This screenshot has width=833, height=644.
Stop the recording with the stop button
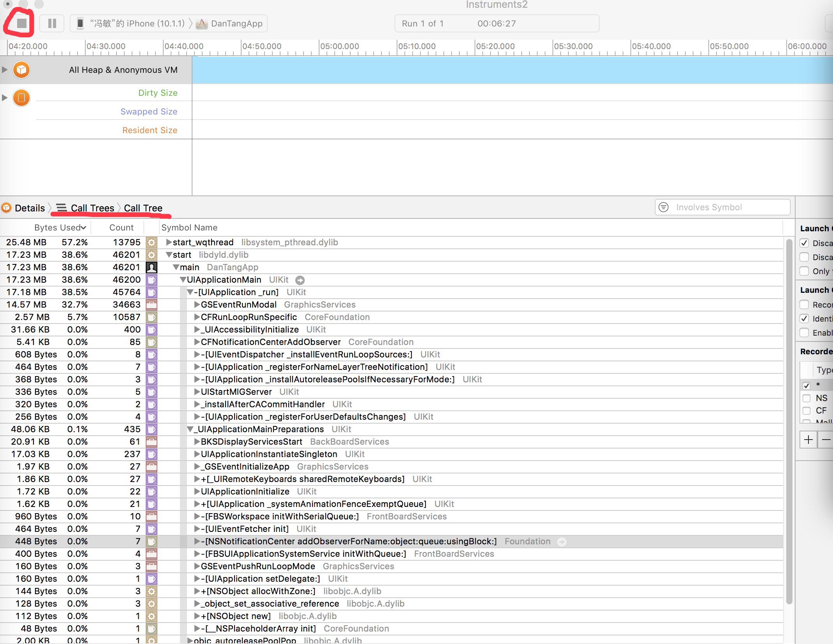[x=22, y=23]
